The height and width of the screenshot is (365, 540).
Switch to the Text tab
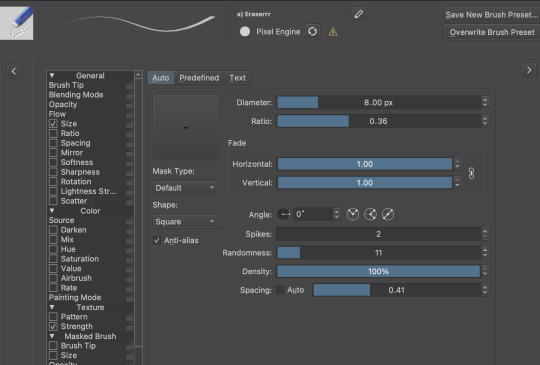tap(238, 78)
